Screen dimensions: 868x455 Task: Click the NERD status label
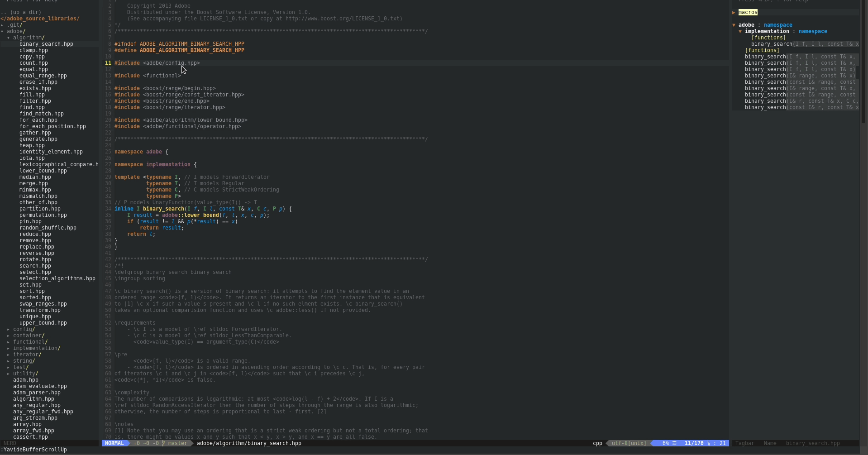(10, 443)
